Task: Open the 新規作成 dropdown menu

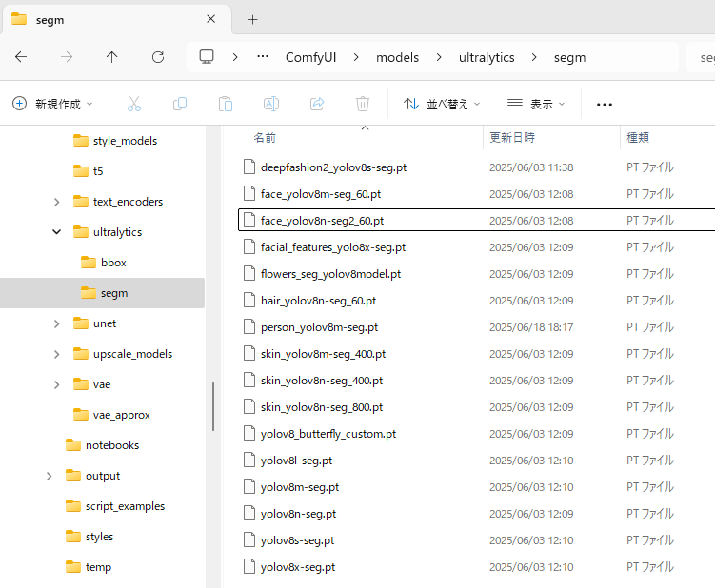Action: [x=53, y=104]
